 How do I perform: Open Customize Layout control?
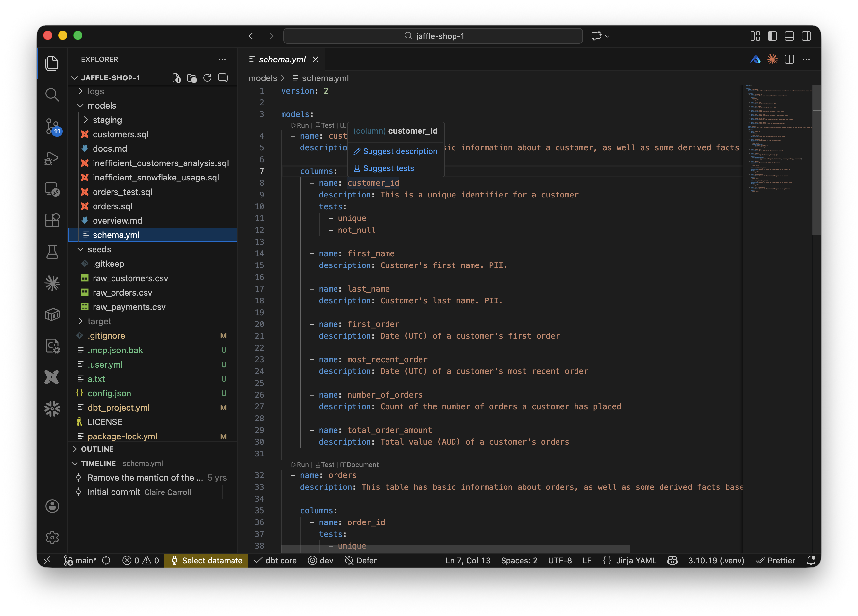755,36
